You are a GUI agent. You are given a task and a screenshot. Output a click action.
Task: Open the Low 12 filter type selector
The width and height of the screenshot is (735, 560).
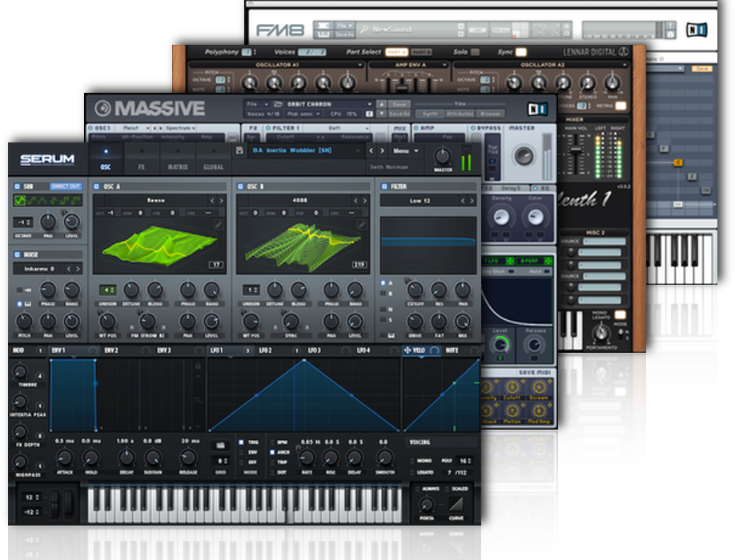[x=421, y=201]
